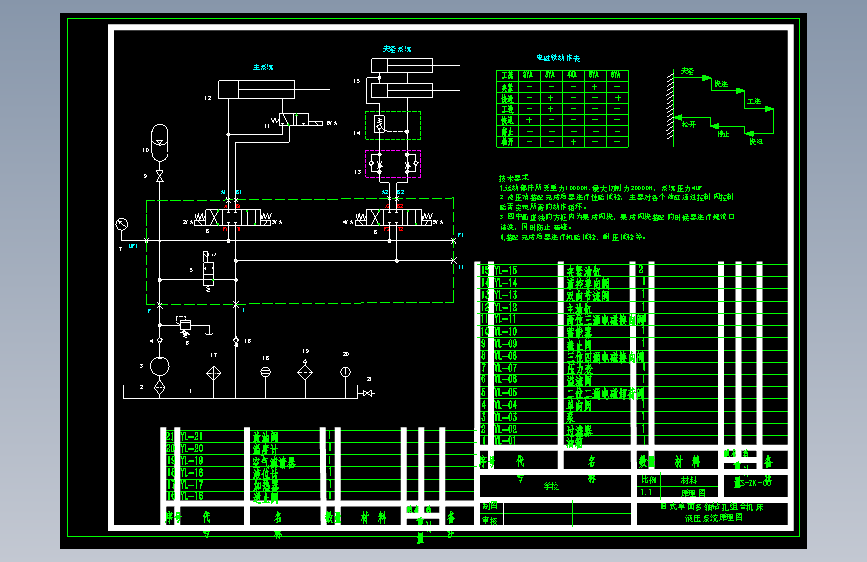Screen dimensions: 867x562
Task: Click the YL-21 code in the lower parts list
Action: point(192,436)
